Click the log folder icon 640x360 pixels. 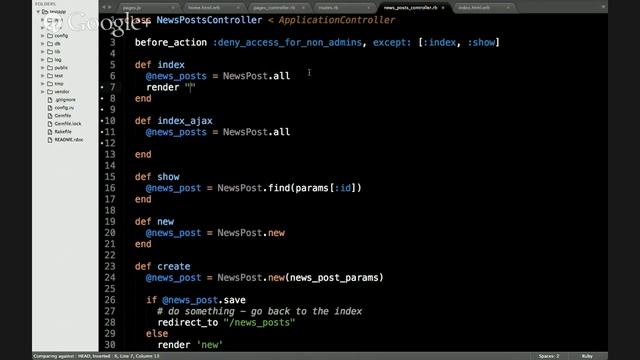[x=50, y=60]
